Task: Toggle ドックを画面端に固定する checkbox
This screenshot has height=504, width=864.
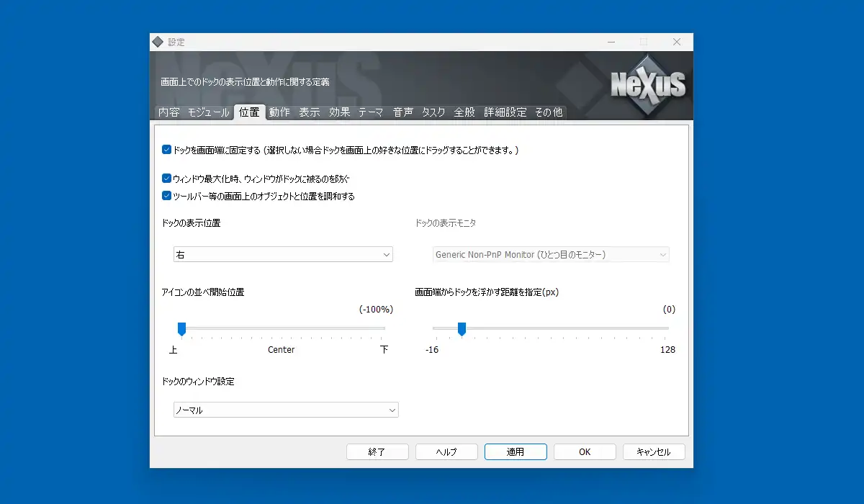Action: click(x=166, y=150)
